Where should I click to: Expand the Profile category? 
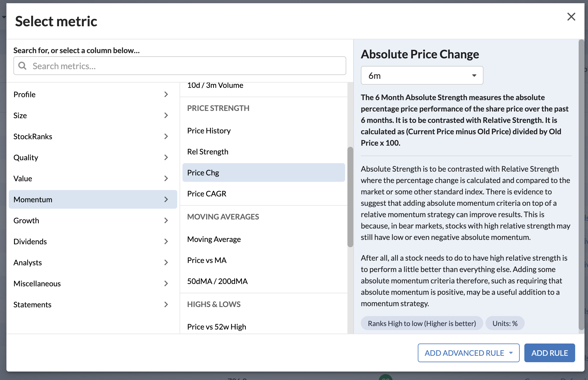point(93,94)
